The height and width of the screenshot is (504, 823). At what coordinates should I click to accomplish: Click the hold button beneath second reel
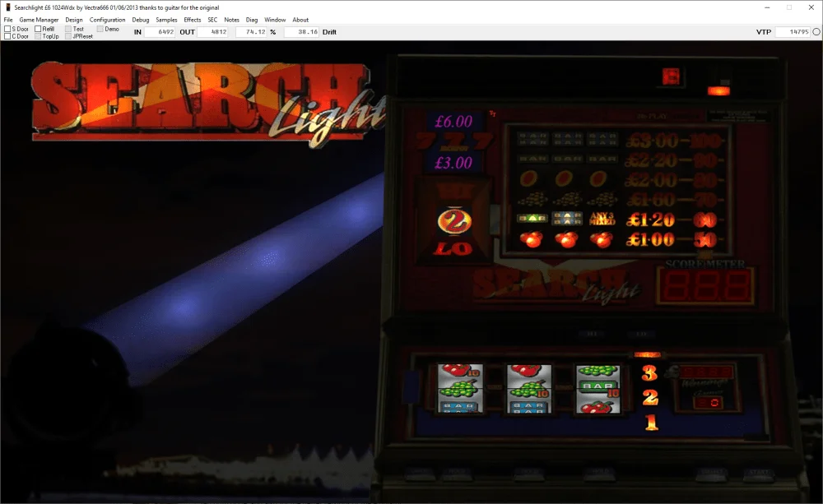coord(529,474)
